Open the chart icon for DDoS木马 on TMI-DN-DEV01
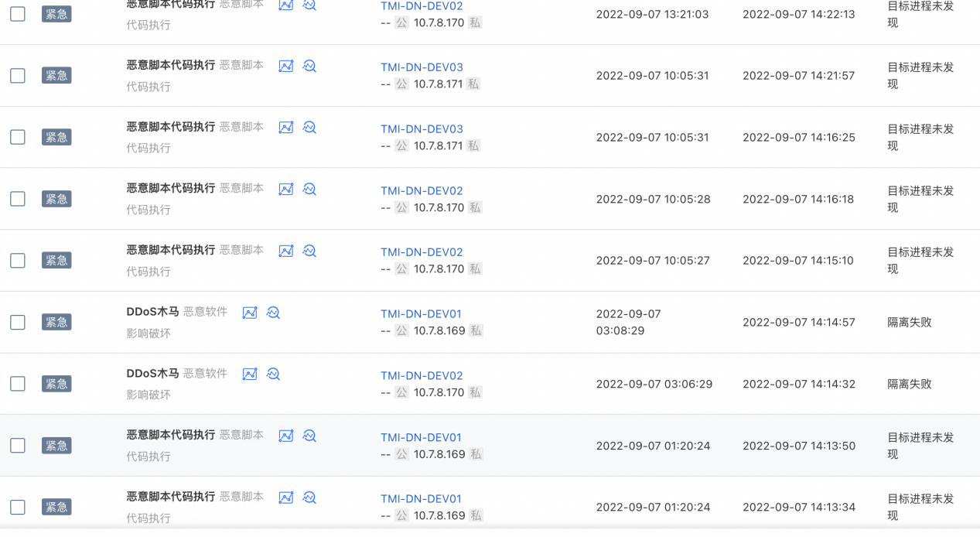 tap(249, 313)
